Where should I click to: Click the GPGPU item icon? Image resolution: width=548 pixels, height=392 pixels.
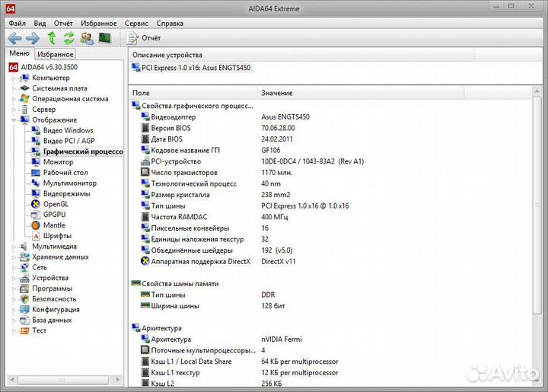pos(36,215)
